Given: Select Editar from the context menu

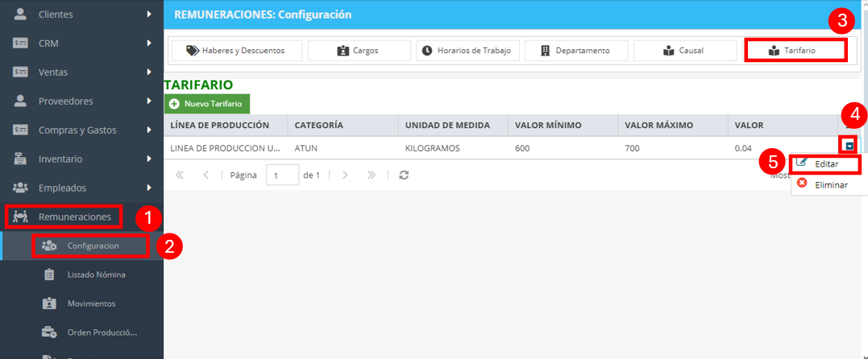Looking at the screenshot, I should click(x=825, y=164).
